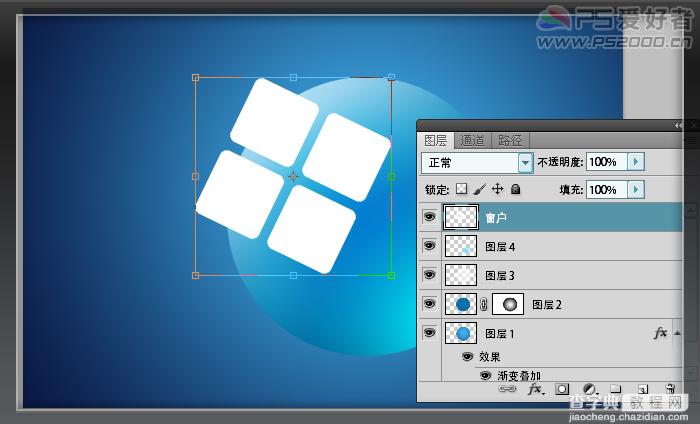Select the 窗户 layer thumbnail
Screen dimensions: 700x424
[x=461, y=217]
